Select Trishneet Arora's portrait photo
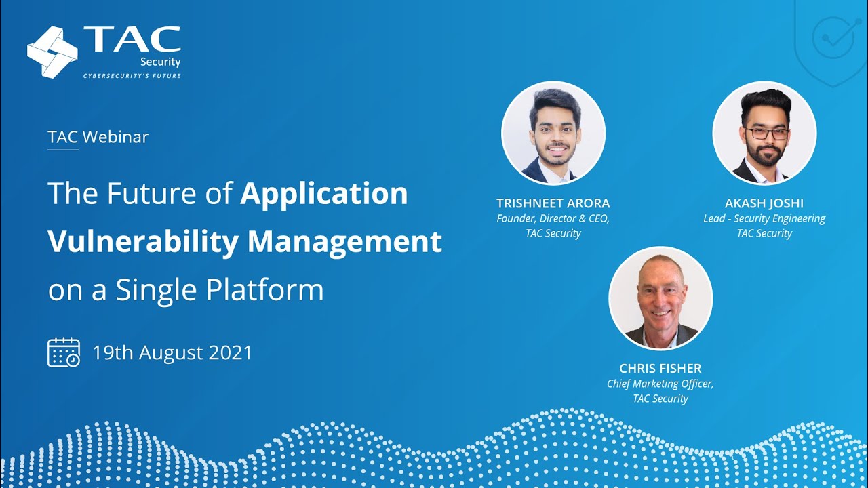This screenshot has width=868, height=488. pos(553,133)
